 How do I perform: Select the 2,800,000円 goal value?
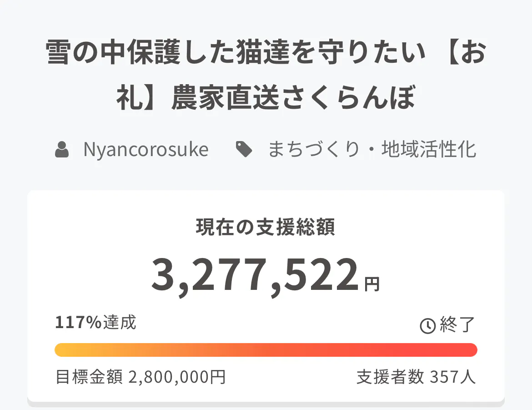(x=177, y=377)
